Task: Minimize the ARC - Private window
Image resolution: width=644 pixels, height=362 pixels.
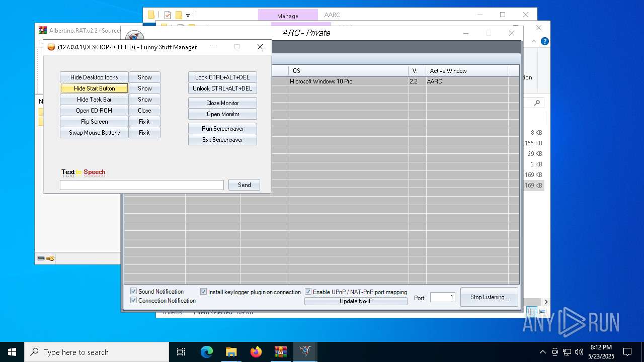Action: (x=465, y=33)
